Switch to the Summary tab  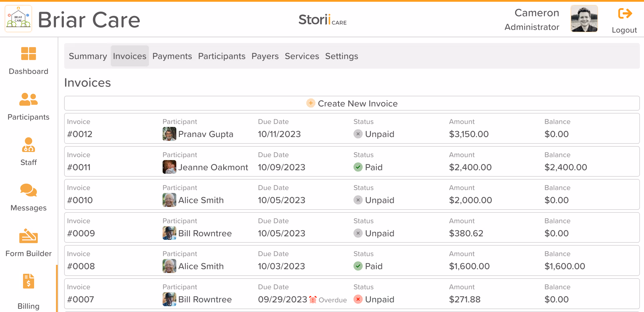(88, 56)
